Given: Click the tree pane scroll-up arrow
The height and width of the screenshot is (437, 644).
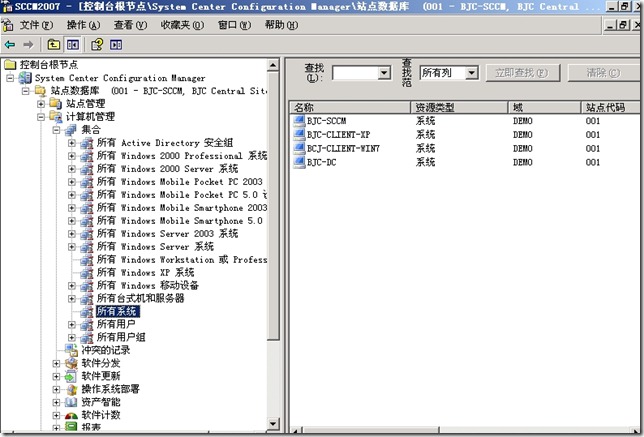Looking at the screenshot, I should click(x=273, y=65).
